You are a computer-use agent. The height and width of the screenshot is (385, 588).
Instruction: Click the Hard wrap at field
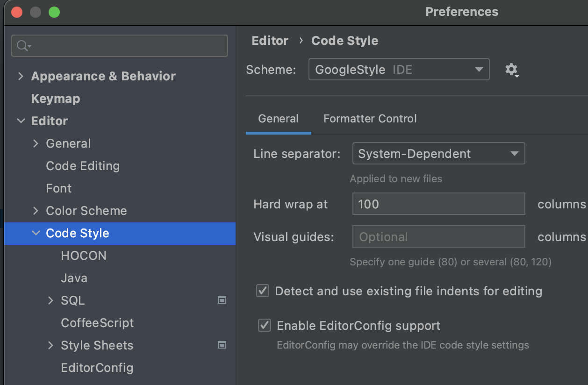438,204
